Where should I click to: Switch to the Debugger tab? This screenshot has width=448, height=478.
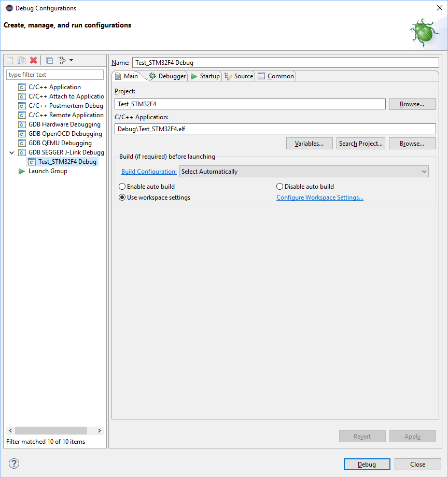pyautogui.click(x=167, y=76)
